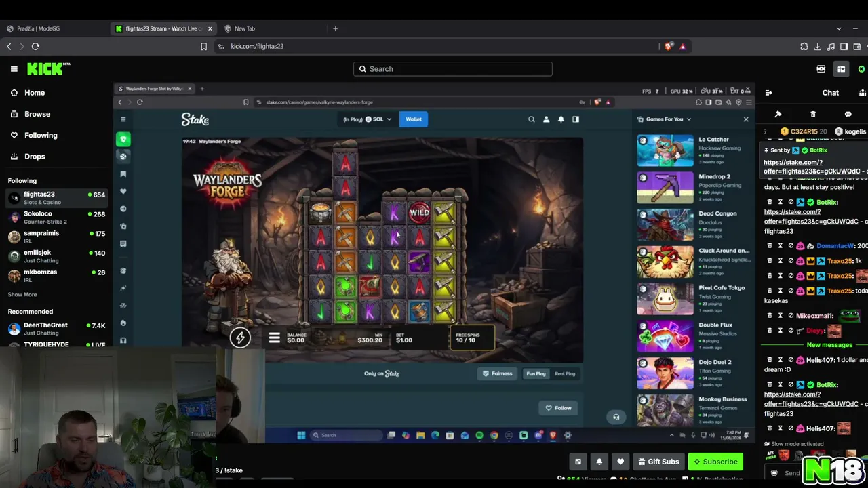
Task: Open the chat users list icon
Action: pos(863,93)
